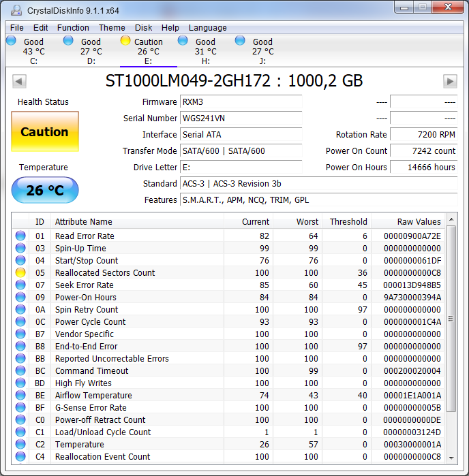The image size is (469, 476).
Task: Click scrollbar down arrow in attribute list
Action: click(x=451, y=458)
